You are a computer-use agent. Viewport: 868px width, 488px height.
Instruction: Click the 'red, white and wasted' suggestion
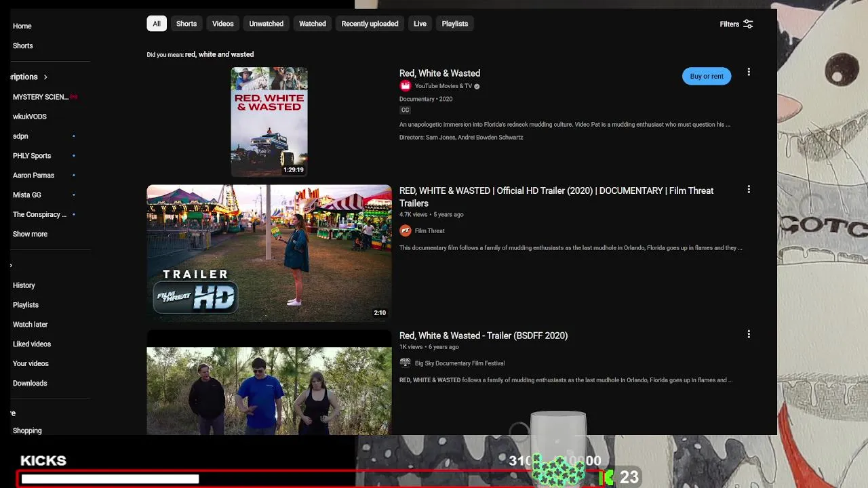click(219, 54)
